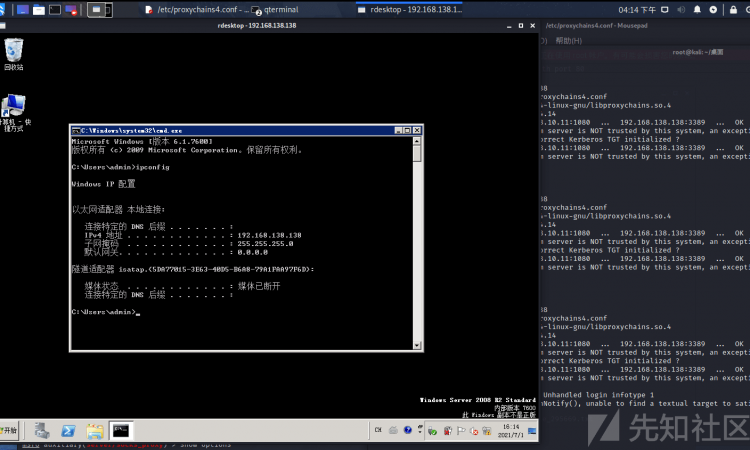Click the cmd.exe title bar system icon
750x450 pixels.
pyautogui.click(x=76, y=131)
